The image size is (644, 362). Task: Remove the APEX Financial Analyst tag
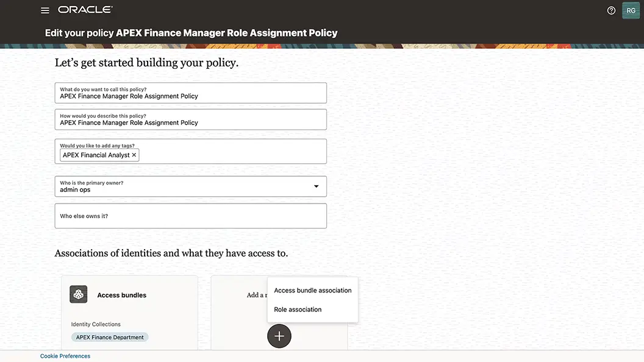[134, 155]
